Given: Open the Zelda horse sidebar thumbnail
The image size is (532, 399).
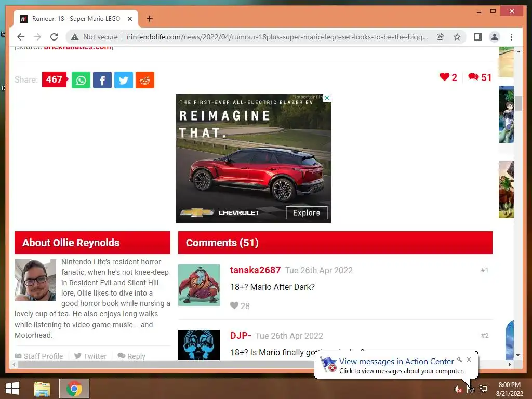Looking at the screenshot, I should click(x=506, y=190).
